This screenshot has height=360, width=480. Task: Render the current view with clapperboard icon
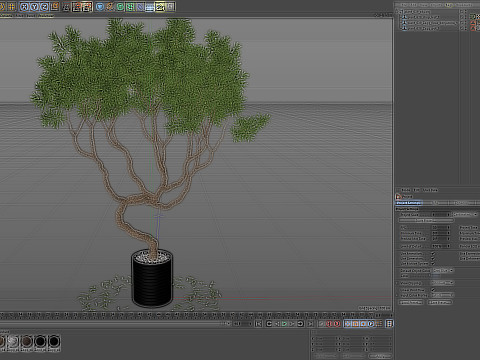[66, 7]
